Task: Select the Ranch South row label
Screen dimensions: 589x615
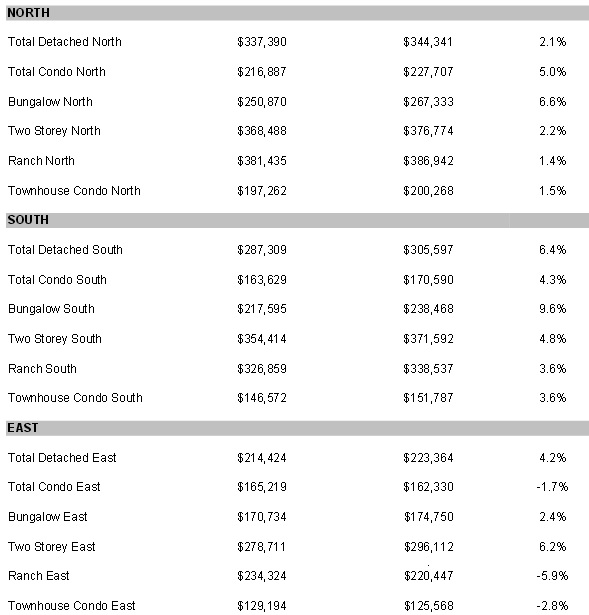Action: click(42, 369)
